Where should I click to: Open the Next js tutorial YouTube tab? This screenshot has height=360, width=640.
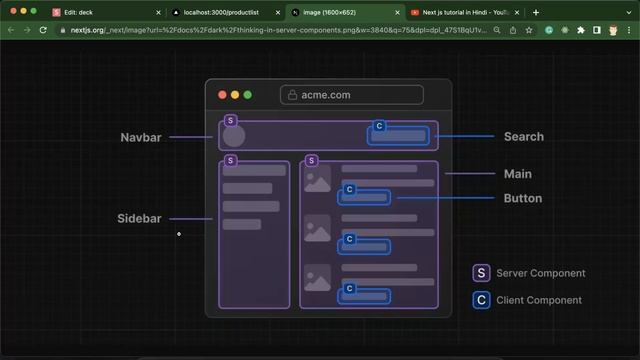465,13
